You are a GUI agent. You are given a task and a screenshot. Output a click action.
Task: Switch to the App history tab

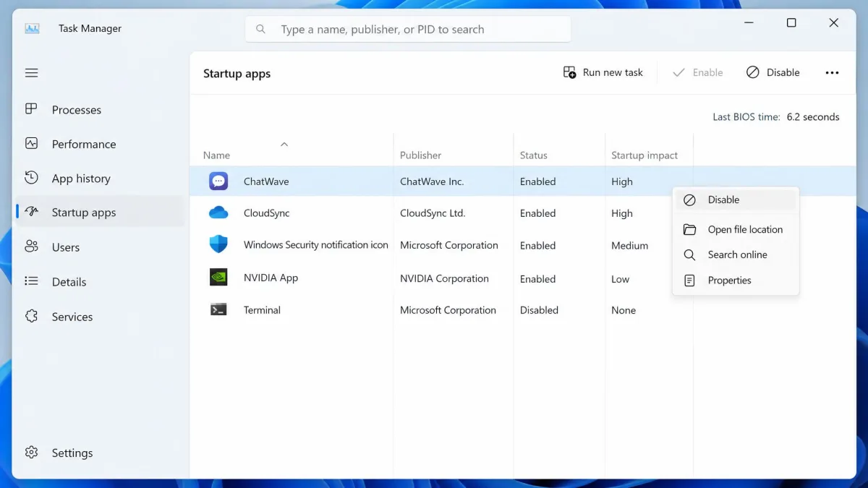[100, 179]
